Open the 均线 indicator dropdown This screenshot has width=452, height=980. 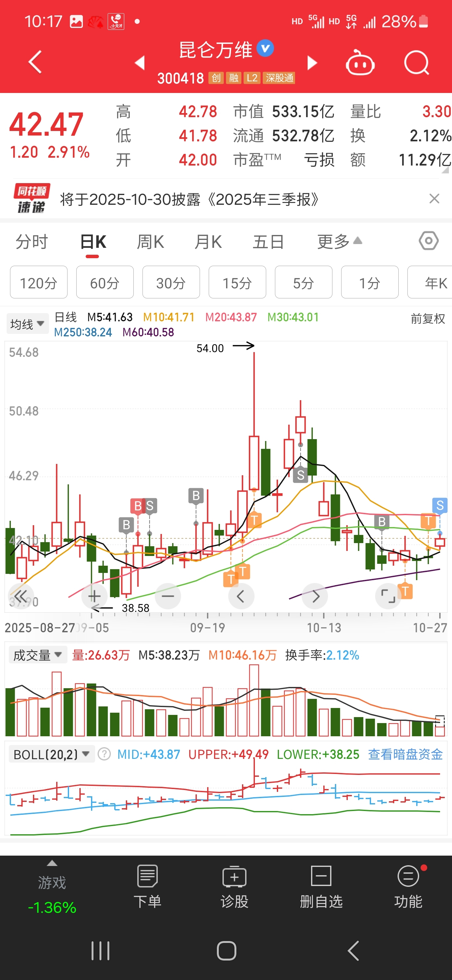coord(27,324)
